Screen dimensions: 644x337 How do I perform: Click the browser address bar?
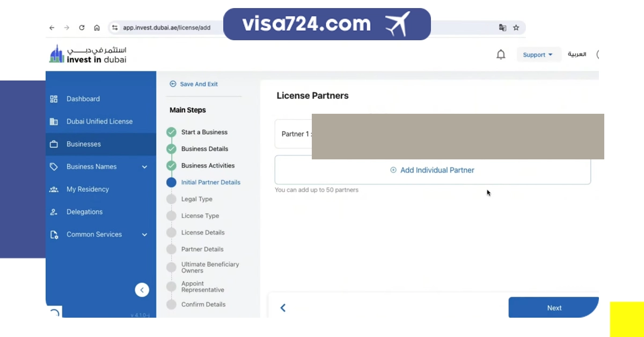pos(166,28)
